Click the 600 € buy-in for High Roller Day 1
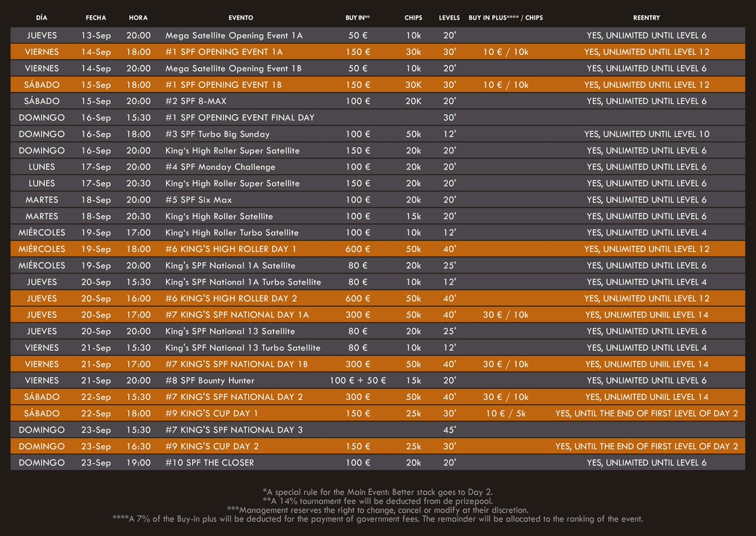 coord(358,249)
